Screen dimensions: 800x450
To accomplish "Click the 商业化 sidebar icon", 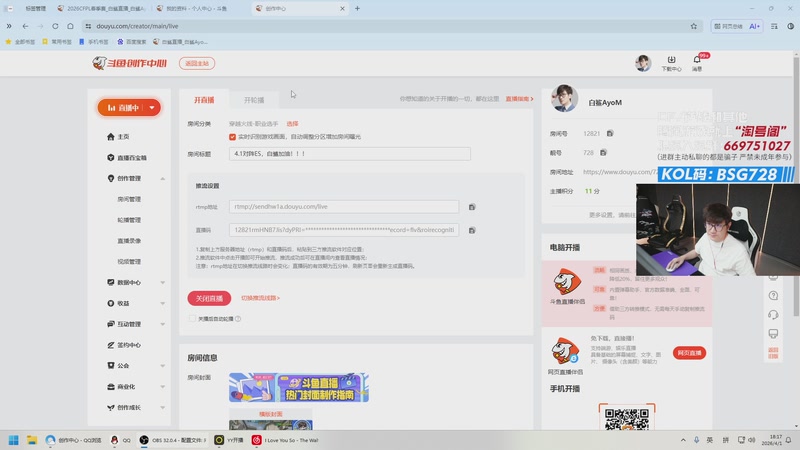I will [x=111, y=386].
